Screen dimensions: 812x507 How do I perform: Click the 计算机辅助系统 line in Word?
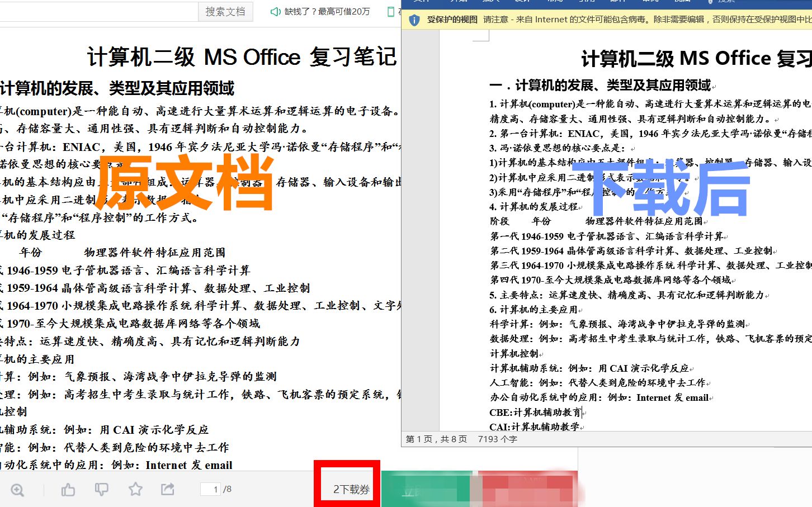click(x=589, y=368)
